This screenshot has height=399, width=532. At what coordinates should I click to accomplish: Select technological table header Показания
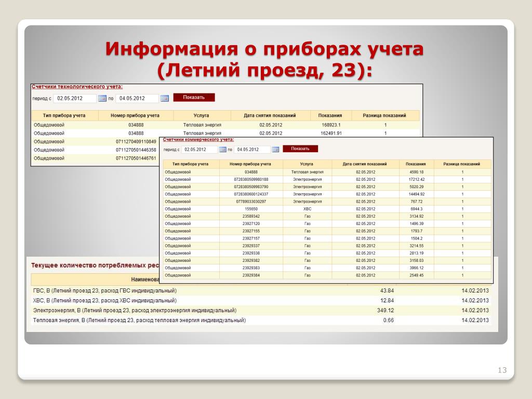[330, 116]
